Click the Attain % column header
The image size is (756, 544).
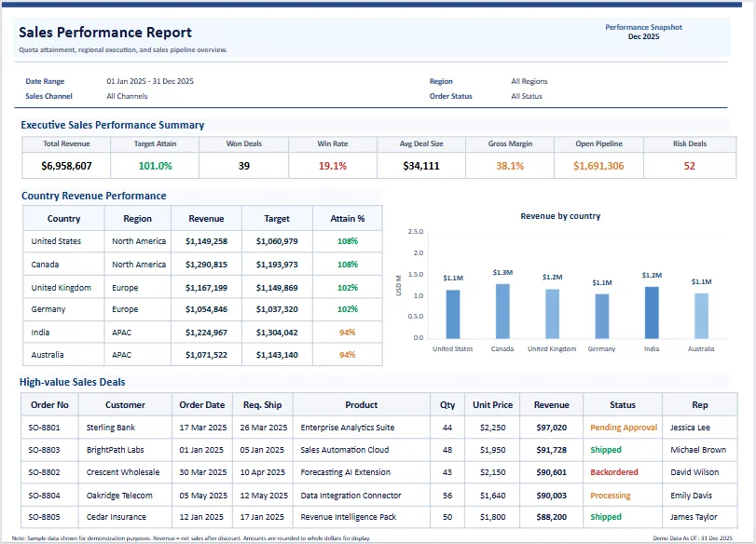pyautogui.click(x=347, y=218)
